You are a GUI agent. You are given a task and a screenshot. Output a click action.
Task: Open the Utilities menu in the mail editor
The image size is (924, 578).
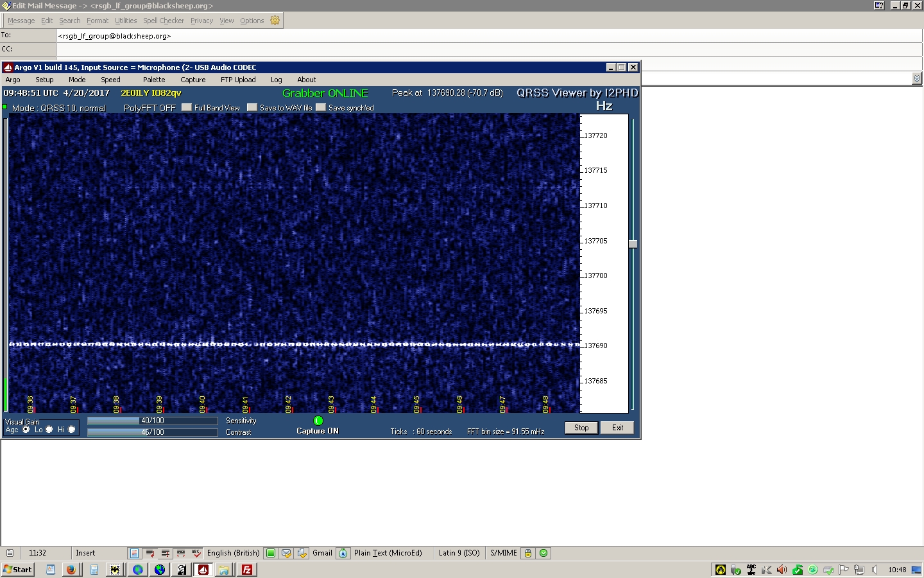point(126,21)
